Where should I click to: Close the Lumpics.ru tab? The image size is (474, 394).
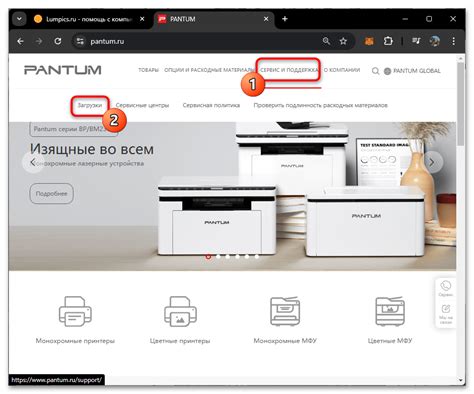point(142,19)
